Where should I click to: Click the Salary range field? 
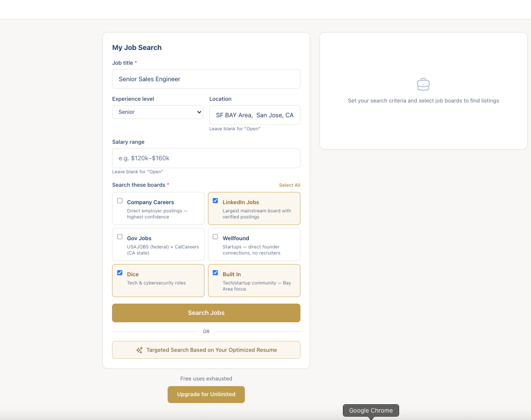206,158
